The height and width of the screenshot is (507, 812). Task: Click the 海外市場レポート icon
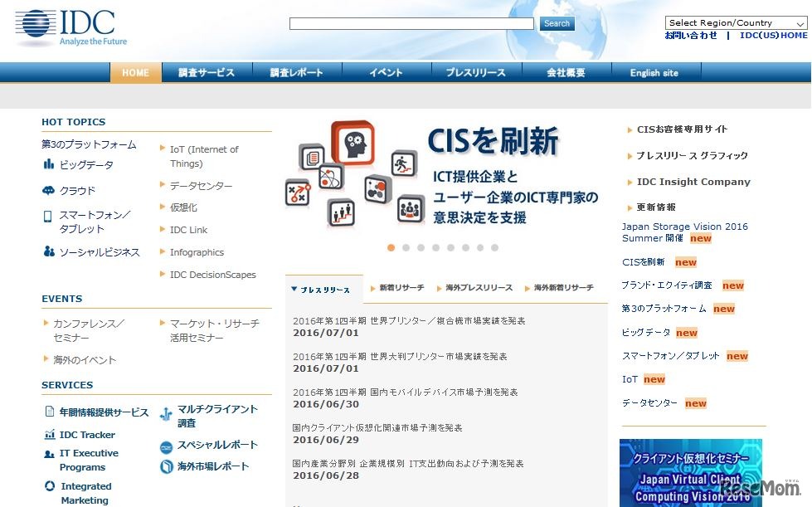click(166, 466)
